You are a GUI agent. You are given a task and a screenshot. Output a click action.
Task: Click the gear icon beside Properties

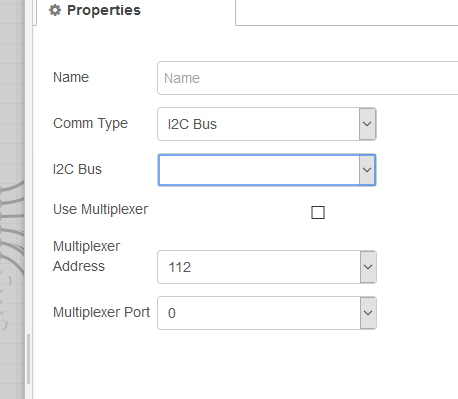pos(55,10)
